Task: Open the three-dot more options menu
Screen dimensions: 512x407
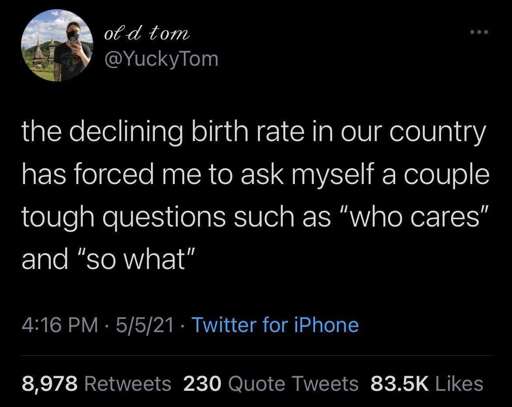Action: point(479,32)
